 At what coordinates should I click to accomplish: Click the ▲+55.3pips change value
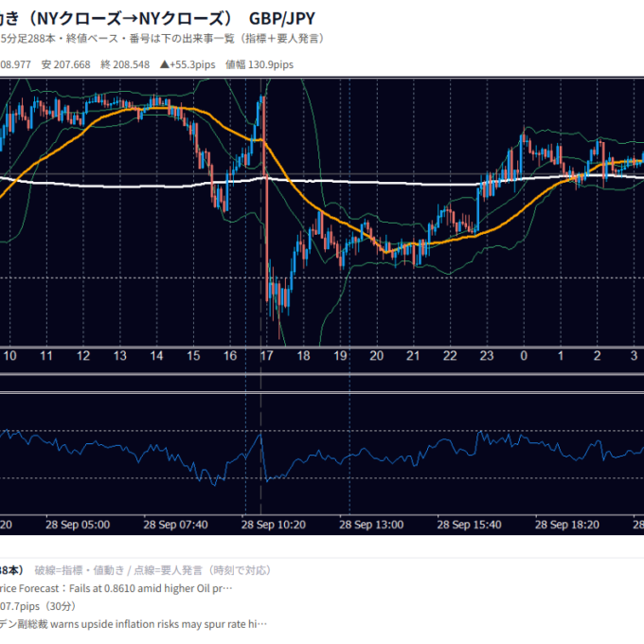[x=188, y=64]
